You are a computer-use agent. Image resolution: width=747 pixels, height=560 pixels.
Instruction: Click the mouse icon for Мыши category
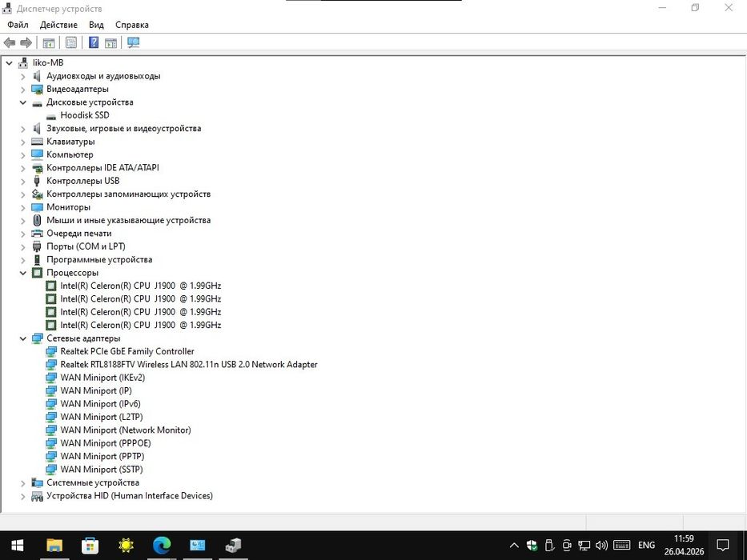tap(37, 220)
